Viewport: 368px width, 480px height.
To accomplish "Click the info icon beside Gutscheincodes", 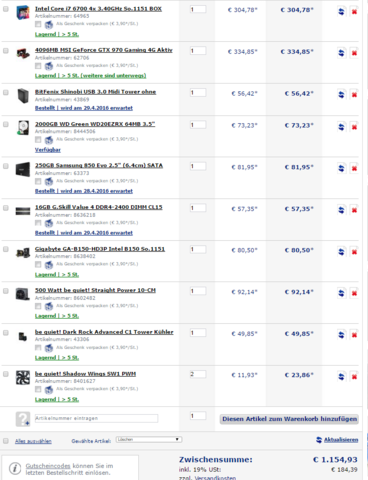I will pos(15,469).
